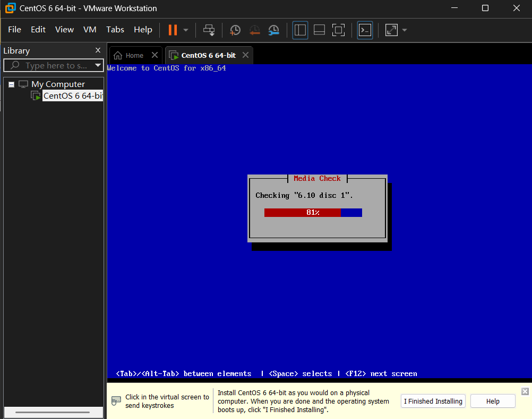Open the Help menu

coord(143,30)
